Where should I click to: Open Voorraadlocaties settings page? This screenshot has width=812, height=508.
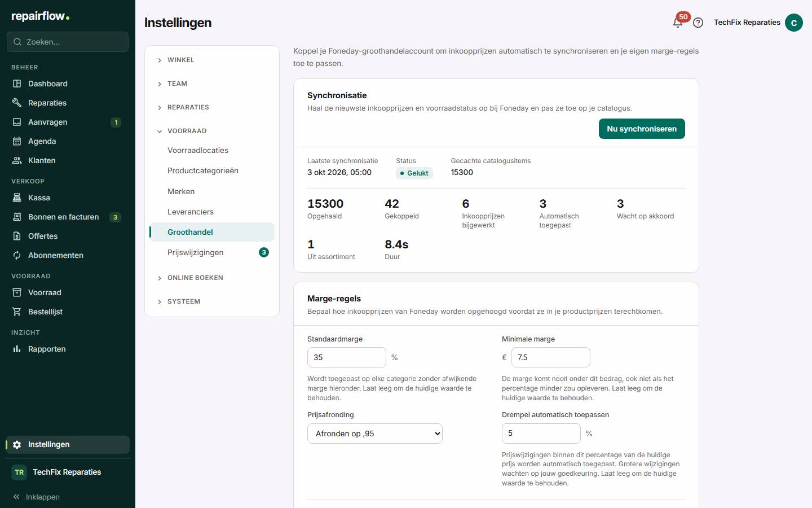tap(212, 150)
